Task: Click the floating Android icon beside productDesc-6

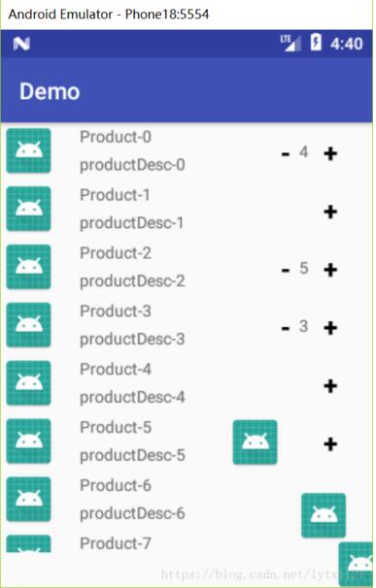Action: pos(324,515)
